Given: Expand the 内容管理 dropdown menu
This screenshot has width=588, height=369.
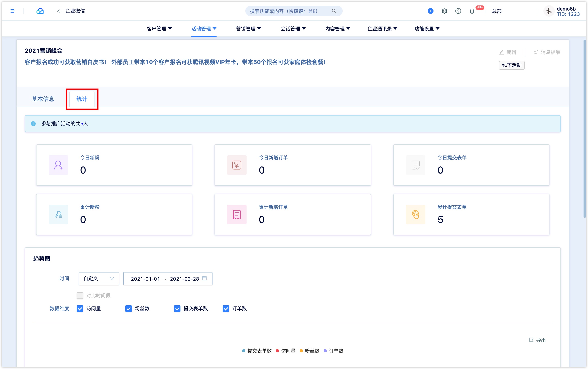Looking at the screenshot, I should coord(338,29).
